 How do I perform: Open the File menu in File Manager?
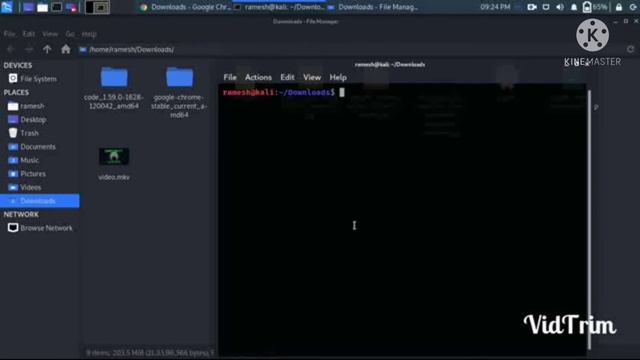tap(9, 34)
